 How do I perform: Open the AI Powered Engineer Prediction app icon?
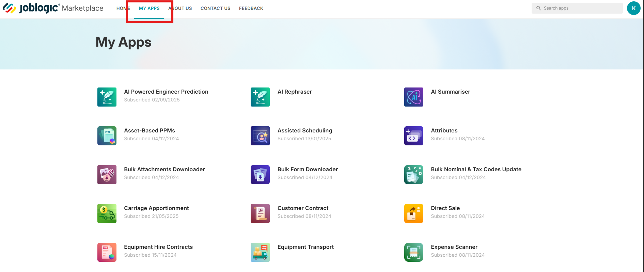point(107,97)
